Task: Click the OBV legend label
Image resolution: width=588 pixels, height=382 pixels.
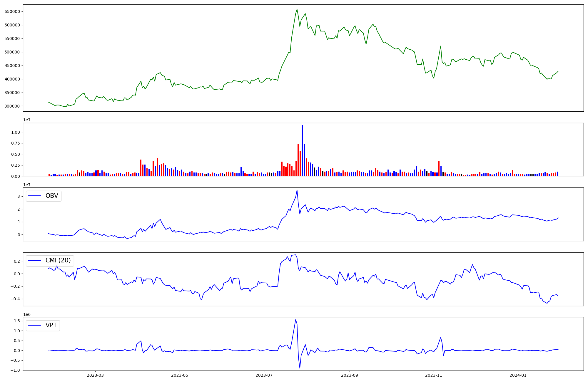Action: tap(52, 196)
